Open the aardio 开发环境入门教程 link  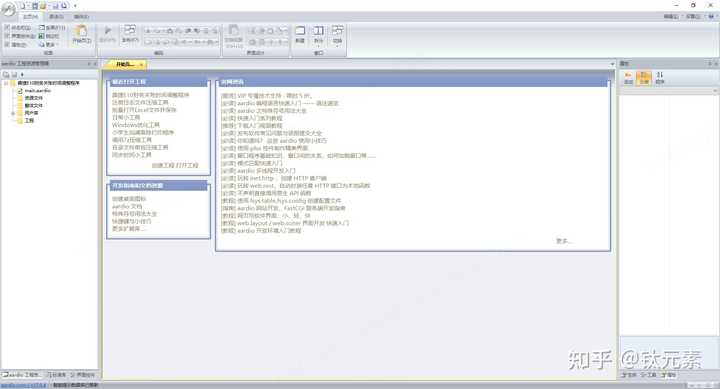[261, 231]
